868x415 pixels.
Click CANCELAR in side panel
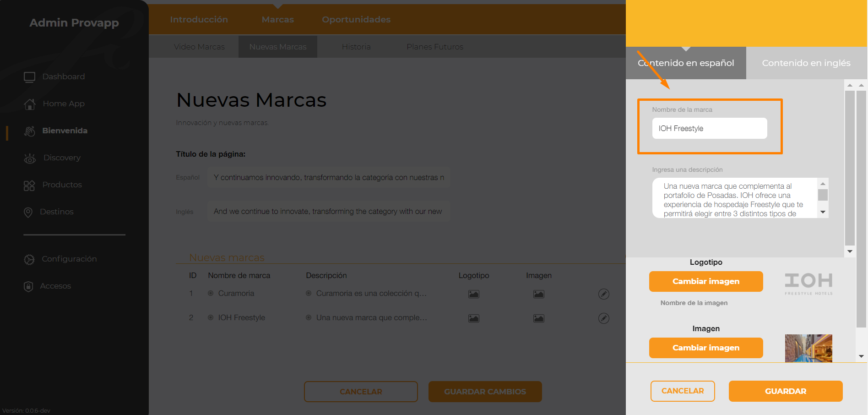tap(683, 391)
